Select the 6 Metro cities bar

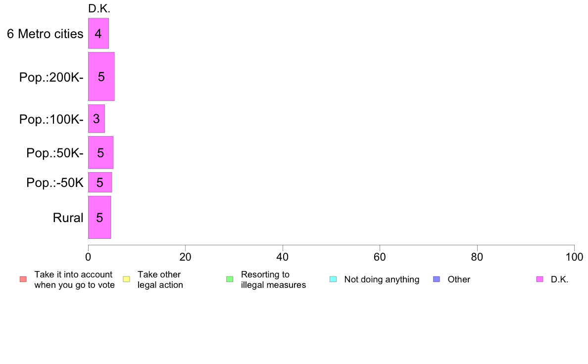(x=98, y=33)
